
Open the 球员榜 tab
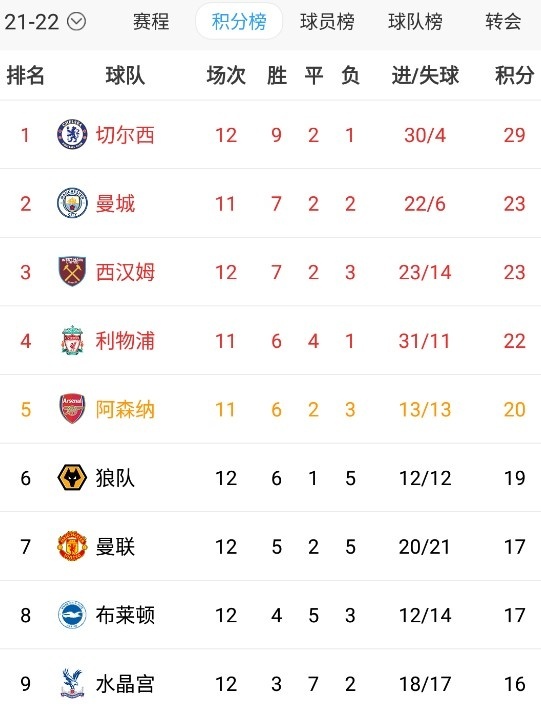point(327,21)
